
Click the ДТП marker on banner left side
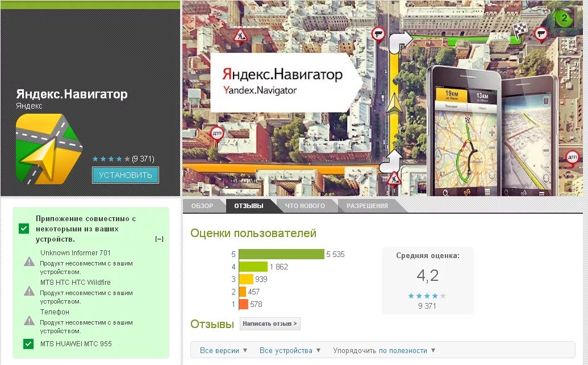click(217, 134)
